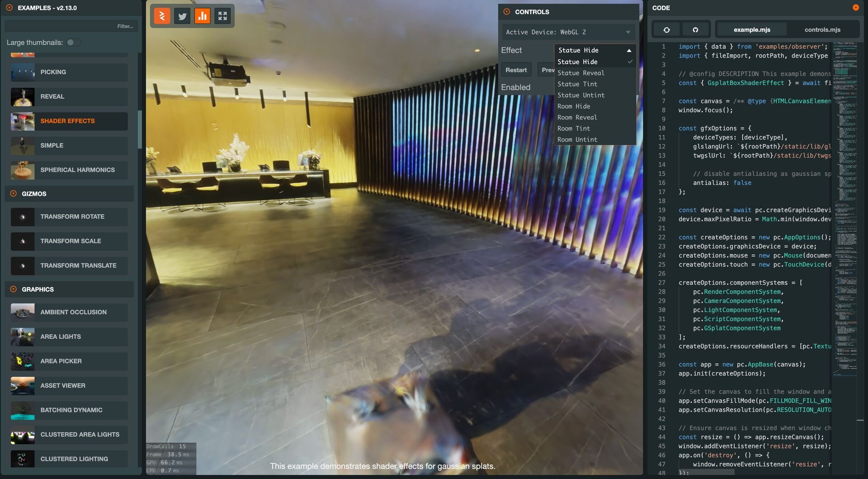This screenshot has height=479, width=868.
Task: Open the Ambient Occlusion example
Action: 73,312
